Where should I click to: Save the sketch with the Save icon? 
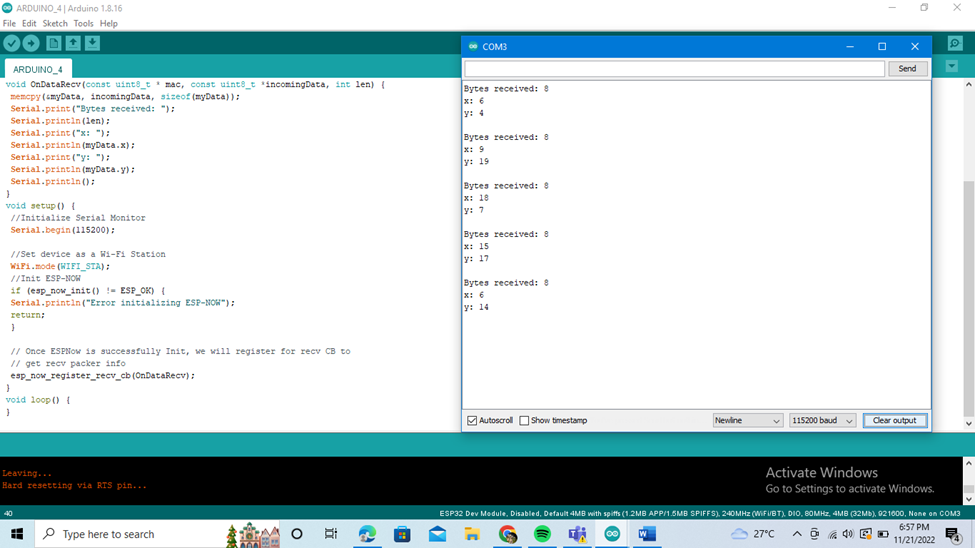tap(92, 43)
